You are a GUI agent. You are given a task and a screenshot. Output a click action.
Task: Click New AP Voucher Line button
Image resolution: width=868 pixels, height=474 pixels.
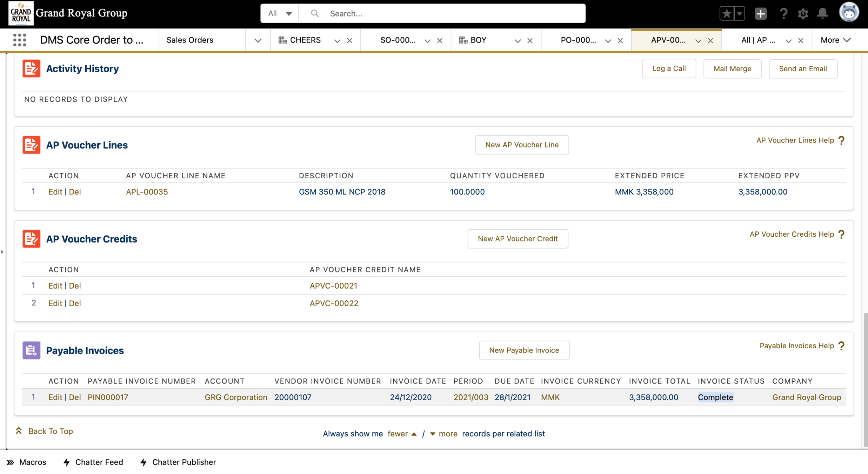pos(522,145)
